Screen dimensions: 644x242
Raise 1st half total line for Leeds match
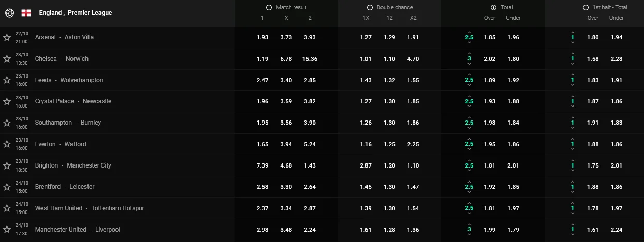tap(572, 75)
